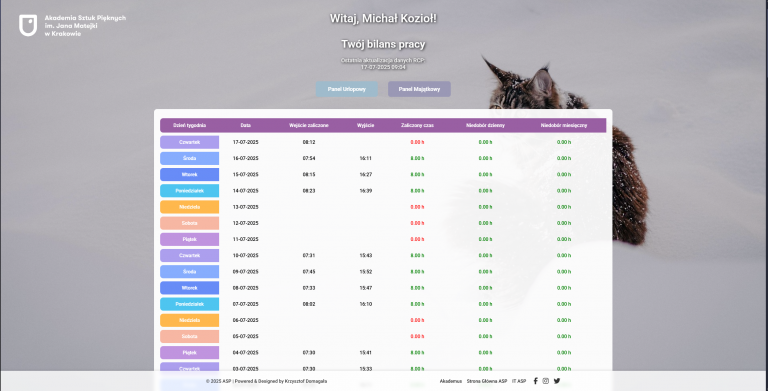Viewport: 768px width, 391px height.
Task: Open the Facebook icon in footer
Action: point(535,381)
